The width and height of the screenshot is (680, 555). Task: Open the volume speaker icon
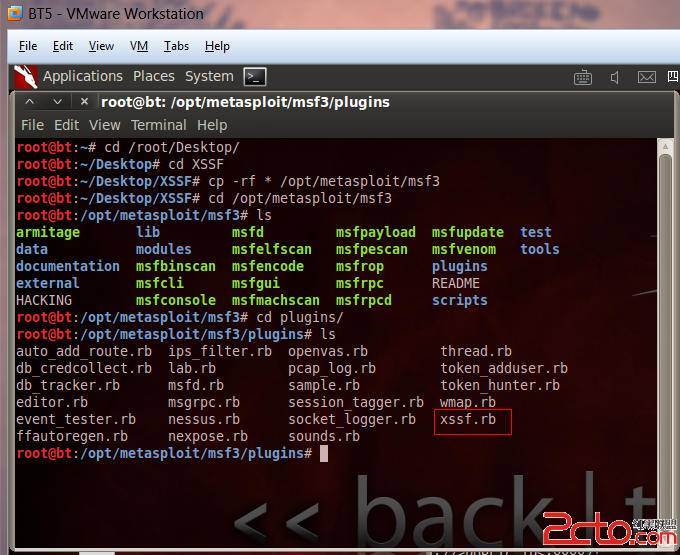pos(615,77)
